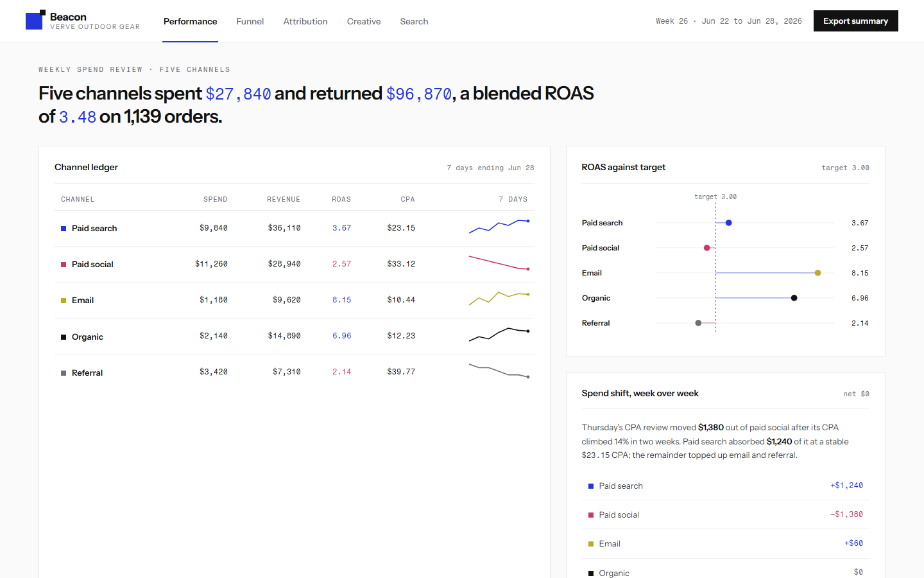Click the $10.44 CPA value
The width and height of the screenshot is (924, 578).
[401, 300]
